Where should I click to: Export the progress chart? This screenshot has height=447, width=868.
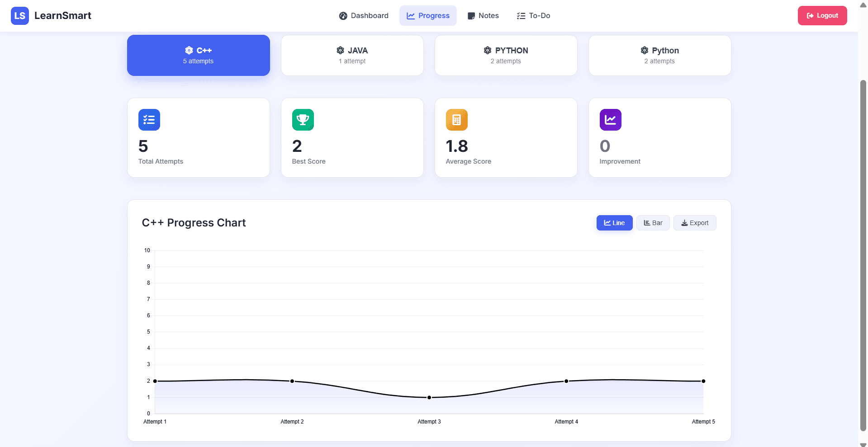[695, 223]
